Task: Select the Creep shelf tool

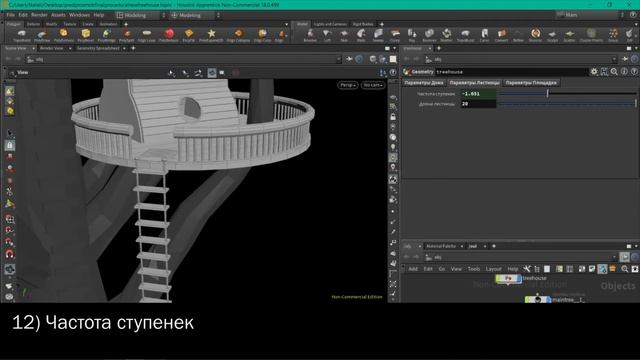Action: (x=395, y=35)
